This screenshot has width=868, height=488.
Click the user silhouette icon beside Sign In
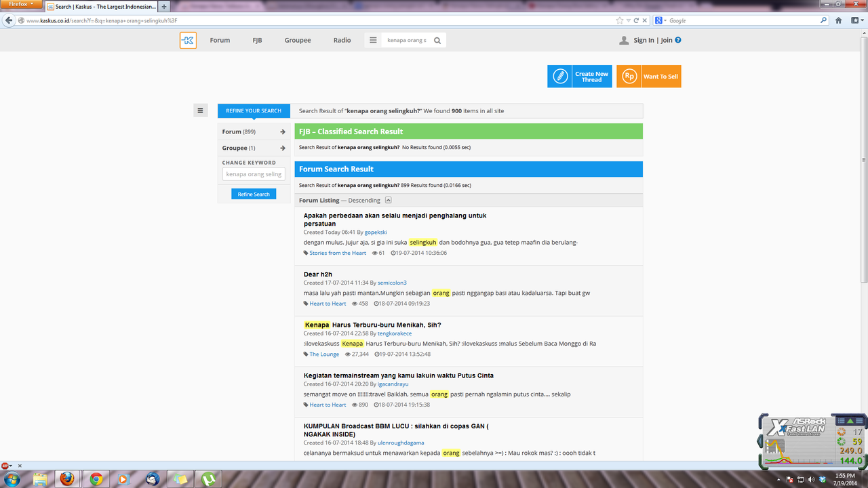(624, 41)
